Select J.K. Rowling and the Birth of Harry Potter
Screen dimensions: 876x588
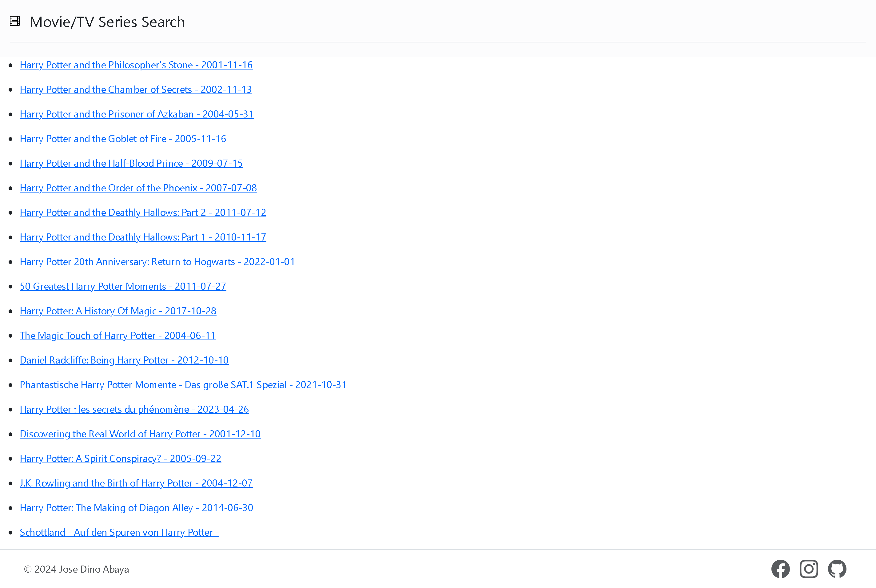click(x=136, y=483)
